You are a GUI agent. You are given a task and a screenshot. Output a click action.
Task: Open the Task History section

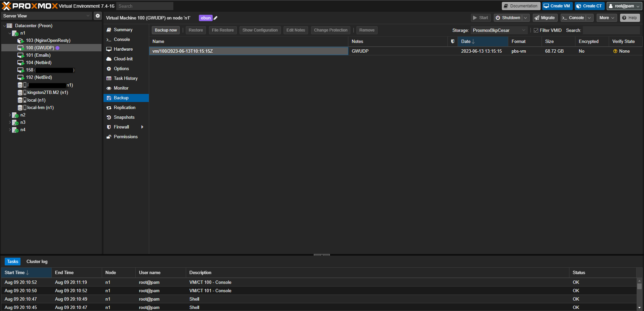[126, 79]
